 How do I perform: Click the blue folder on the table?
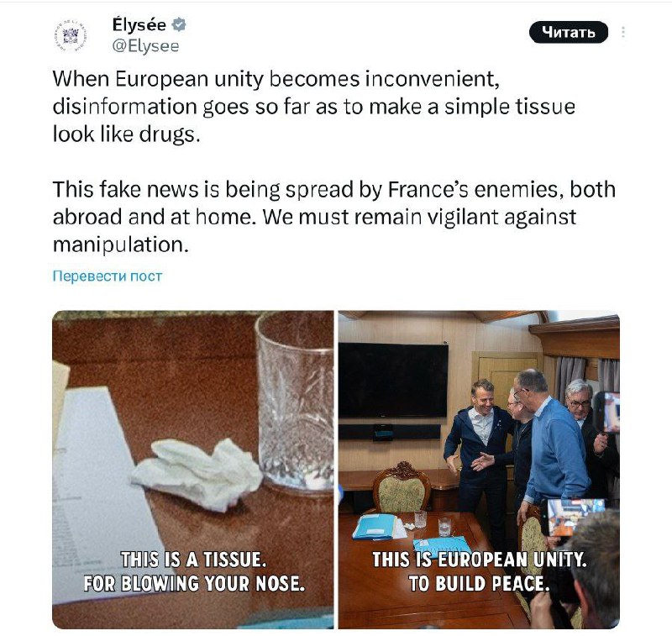click(x=375, y=526)
